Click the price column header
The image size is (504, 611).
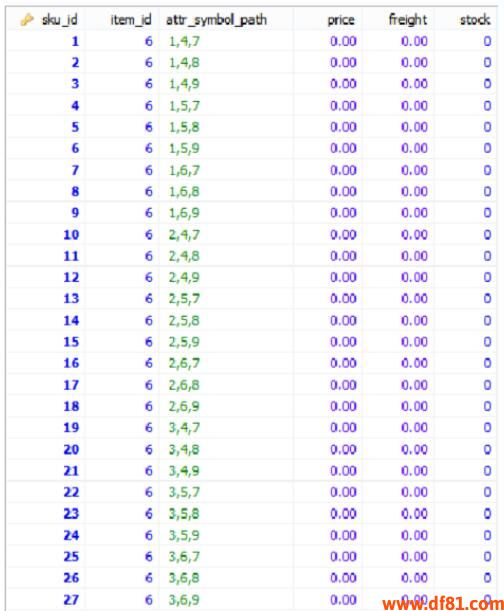pyautogui.click(x=341, y=20)
